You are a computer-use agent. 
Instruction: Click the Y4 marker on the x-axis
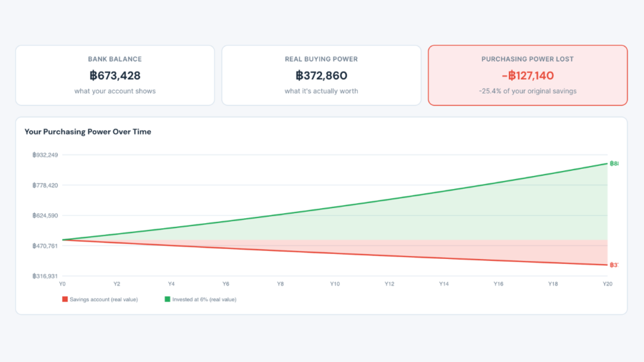pos(171,284)
